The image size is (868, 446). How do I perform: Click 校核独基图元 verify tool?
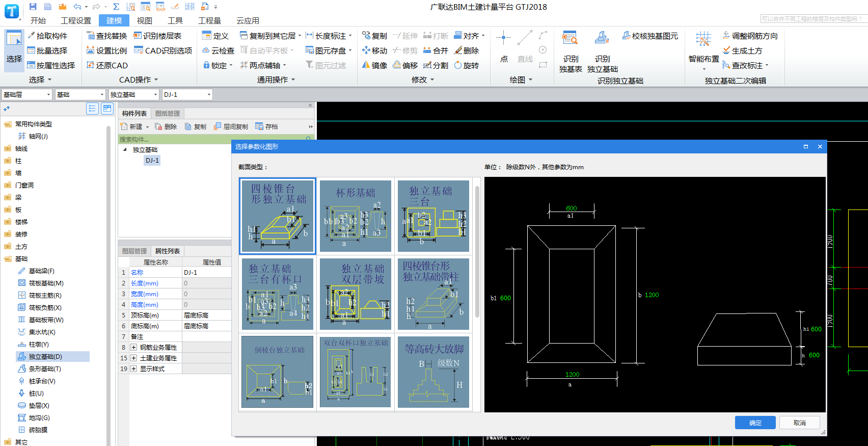[x=650, y=36]
